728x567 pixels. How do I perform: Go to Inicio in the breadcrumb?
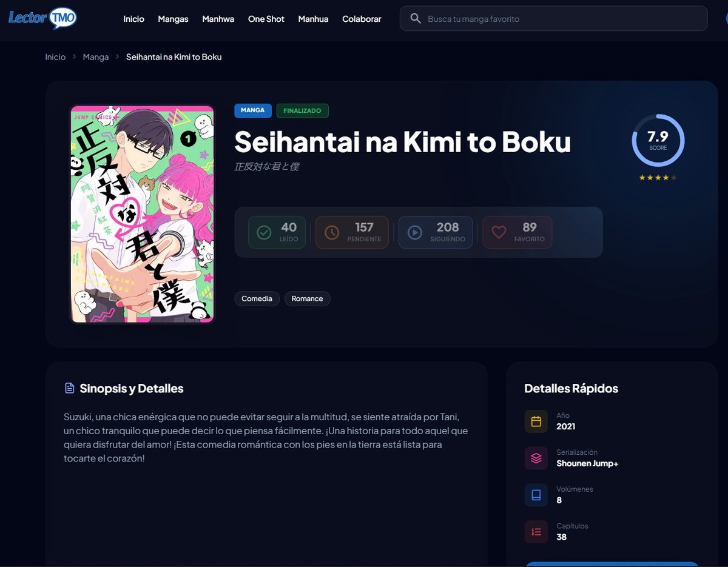click(x=55, y=57)
